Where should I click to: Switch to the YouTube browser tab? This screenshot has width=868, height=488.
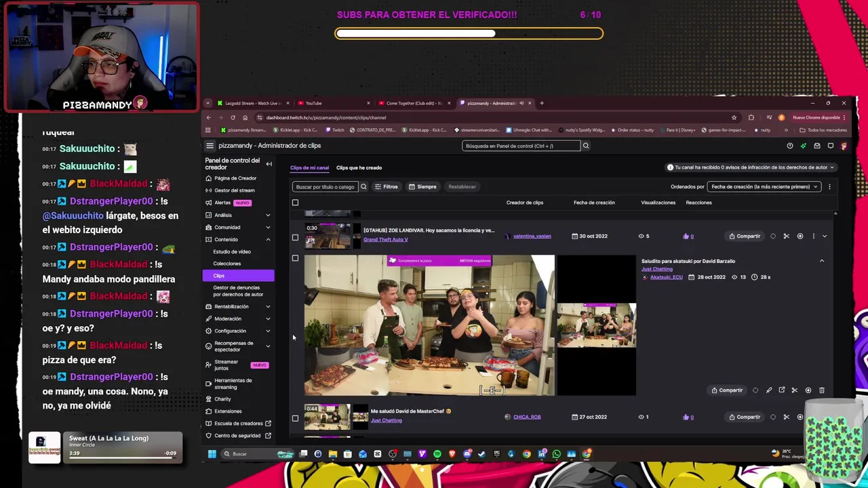[332, 103]
